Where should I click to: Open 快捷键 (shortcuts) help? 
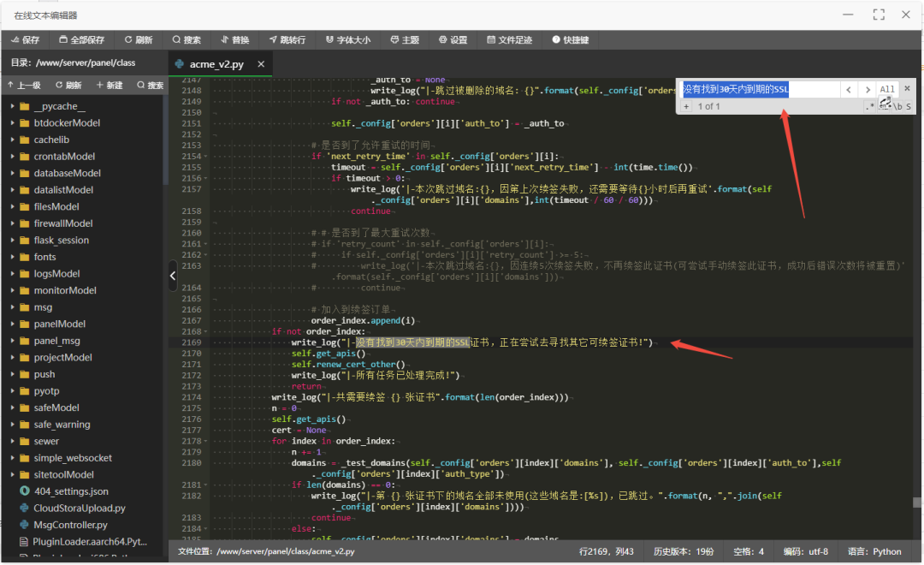[571, 40]
